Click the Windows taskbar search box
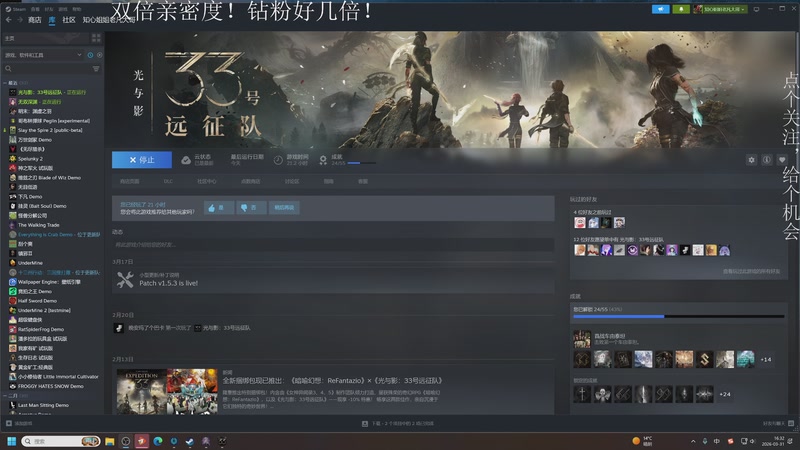This screenshot has height=450, width=800. 60,441
